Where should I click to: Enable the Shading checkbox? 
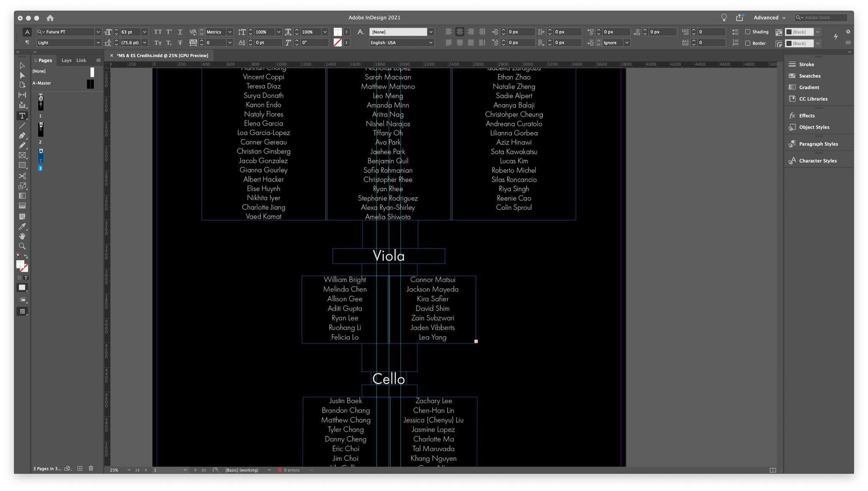point(748,32)
